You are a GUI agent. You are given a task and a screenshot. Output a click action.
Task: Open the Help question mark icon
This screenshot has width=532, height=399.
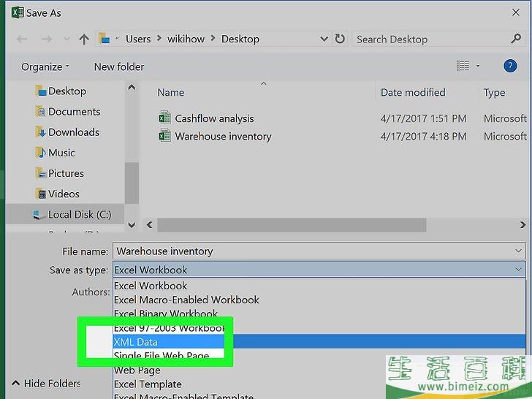point(510,66)
